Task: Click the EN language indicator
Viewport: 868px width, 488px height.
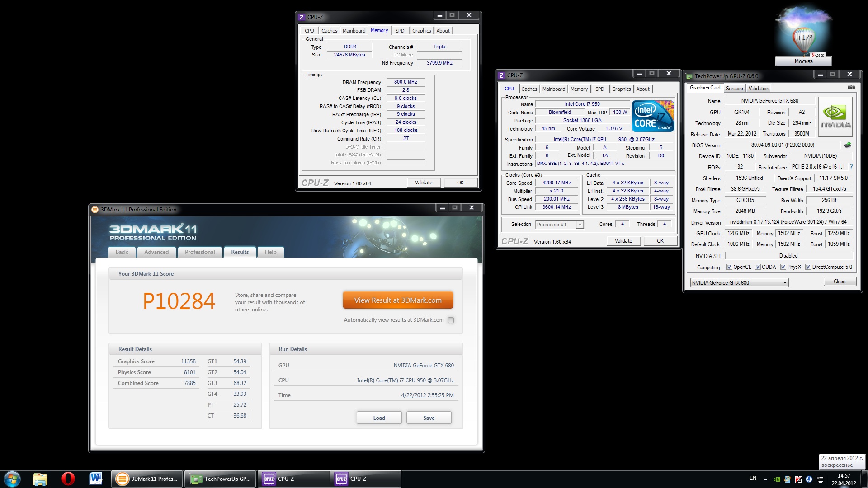Action: 753,478
